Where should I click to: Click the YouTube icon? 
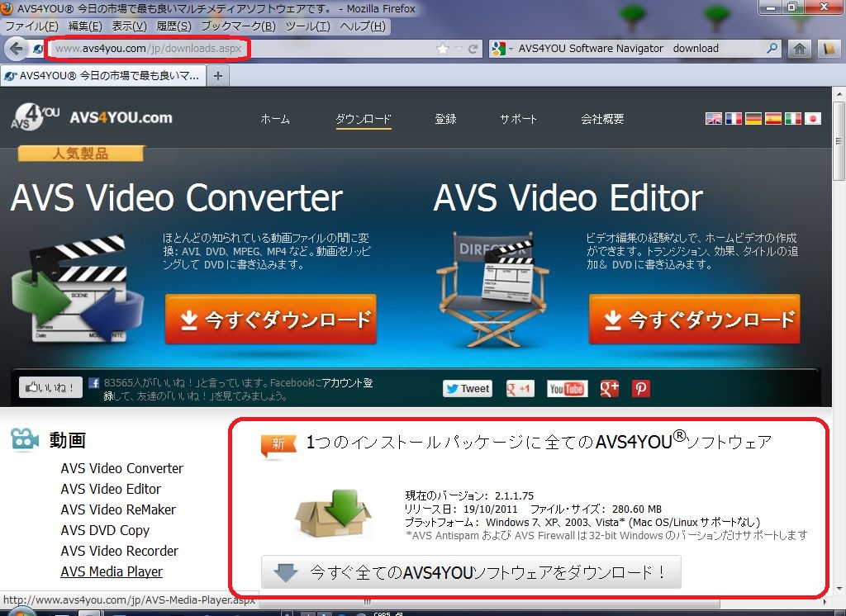pyautogui.click(x=567, y=388)
